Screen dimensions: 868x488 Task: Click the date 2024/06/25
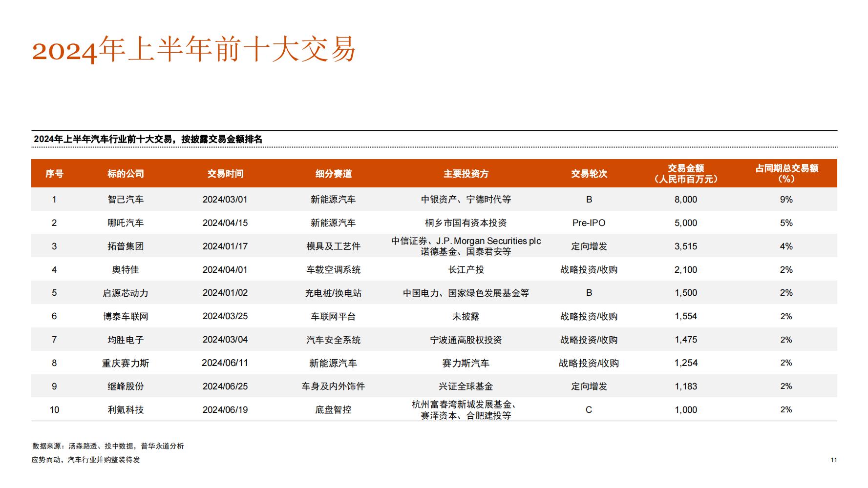tap(225, 386)
